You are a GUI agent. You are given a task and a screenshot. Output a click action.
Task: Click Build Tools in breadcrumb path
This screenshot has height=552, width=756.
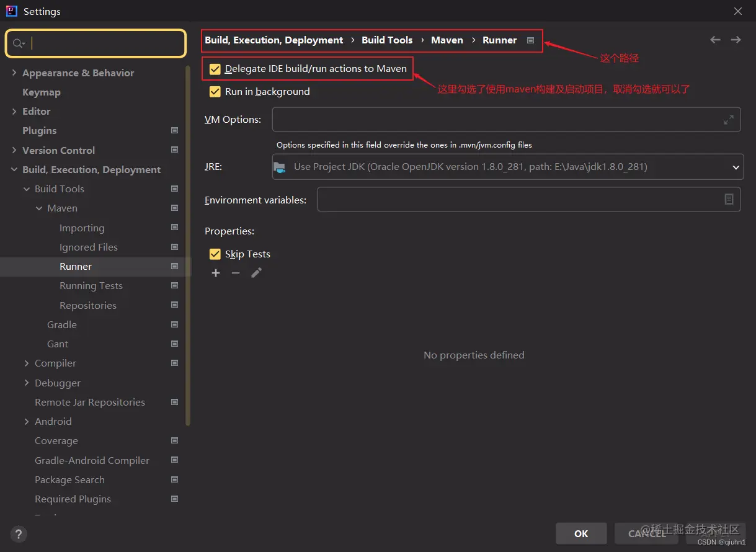[387, 40]
